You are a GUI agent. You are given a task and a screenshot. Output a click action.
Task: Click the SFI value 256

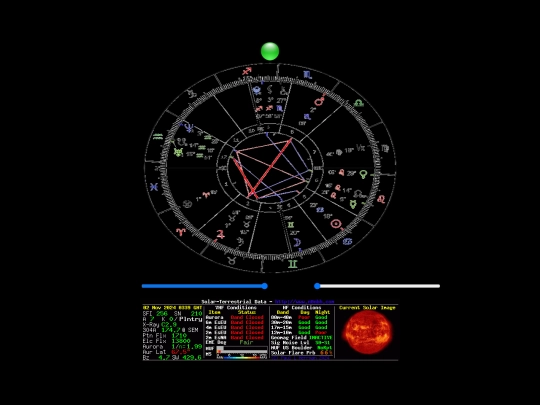tap(162, 313)
